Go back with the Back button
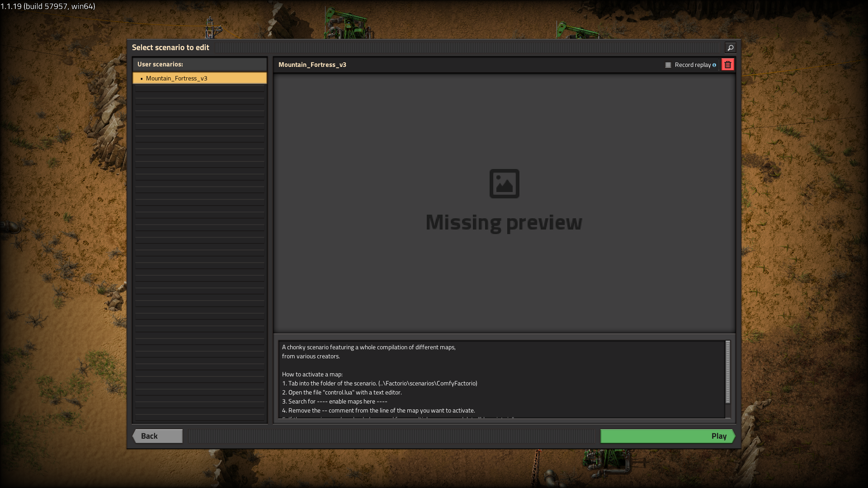 pos(157,436)
